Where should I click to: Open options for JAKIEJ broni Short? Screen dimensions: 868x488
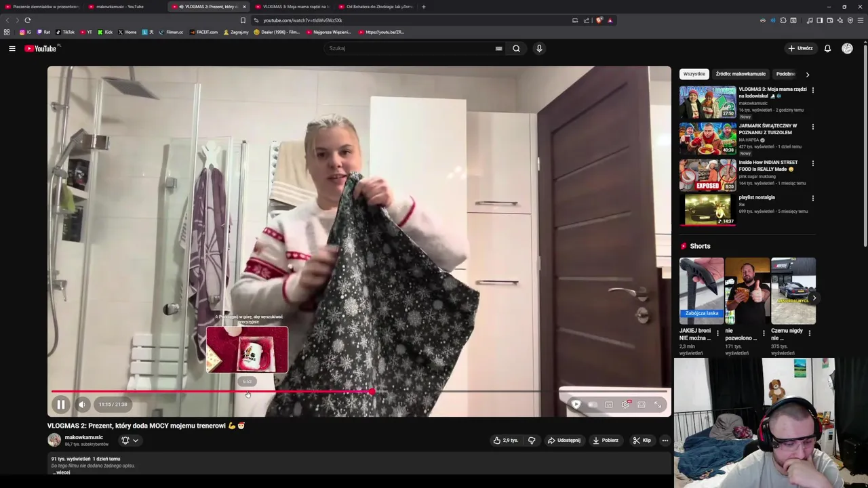(717, 333)
